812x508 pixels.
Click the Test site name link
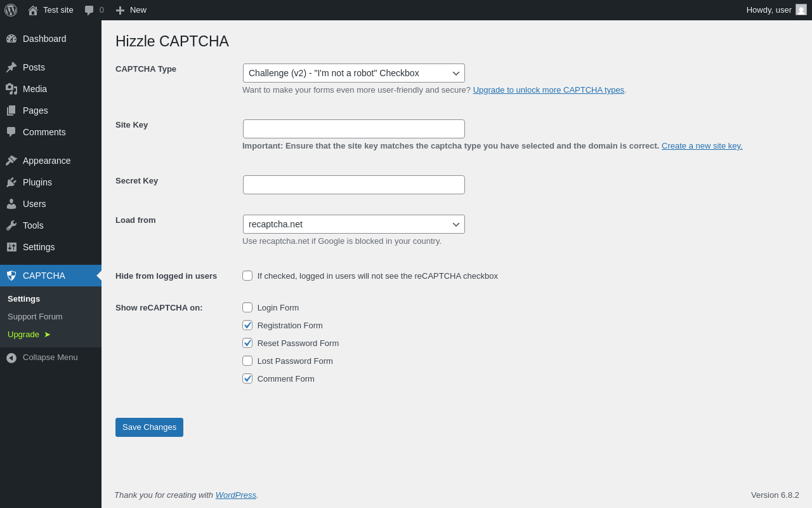pyautogui.click(x=58, y=10)
